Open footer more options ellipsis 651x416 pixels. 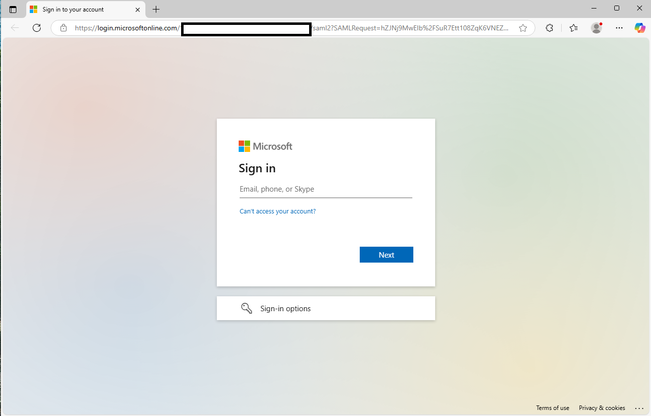click(639, 408)
